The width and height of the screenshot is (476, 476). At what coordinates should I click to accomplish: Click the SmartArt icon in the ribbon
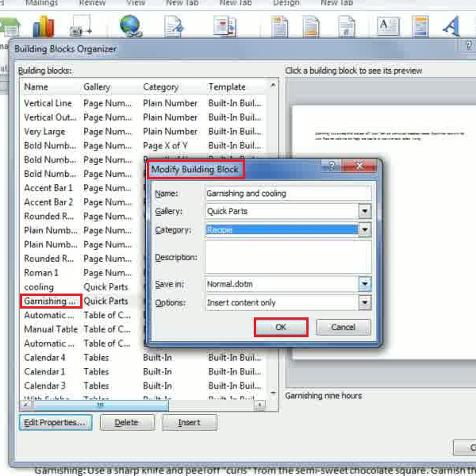coord(10,27)
